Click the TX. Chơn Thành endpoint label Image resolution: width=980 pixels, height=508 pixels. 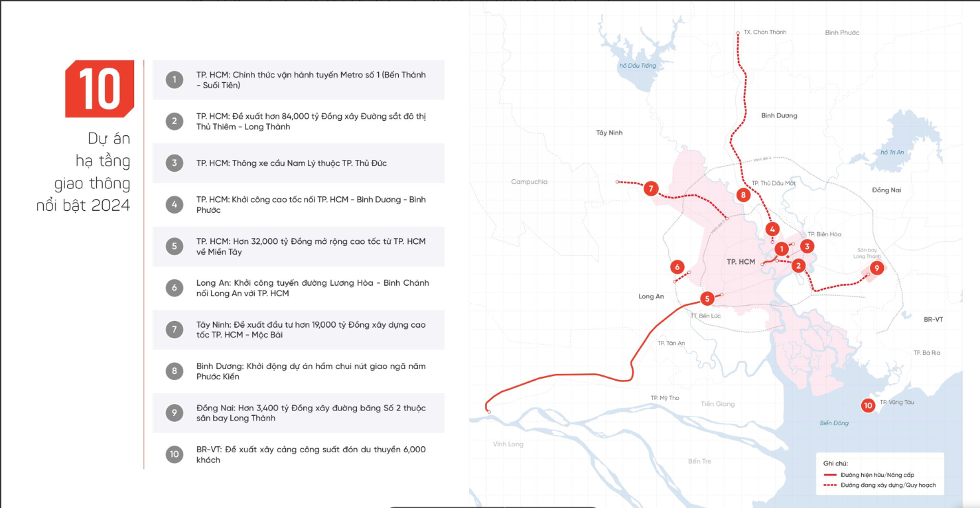click(x=764, y=32)
